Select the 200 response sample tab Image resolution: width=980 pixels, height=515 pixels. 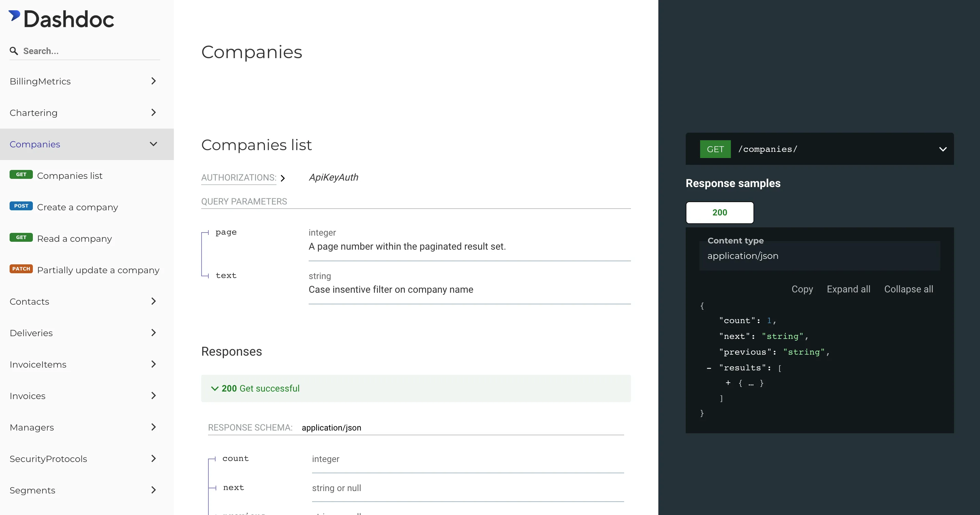[x=719, y=212]
